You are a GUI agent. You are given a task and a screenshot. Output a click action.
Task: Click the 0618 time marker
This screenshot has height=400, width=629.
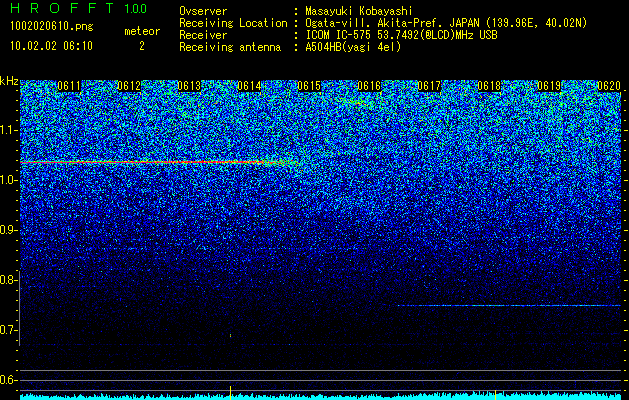(x=489, y=86)
